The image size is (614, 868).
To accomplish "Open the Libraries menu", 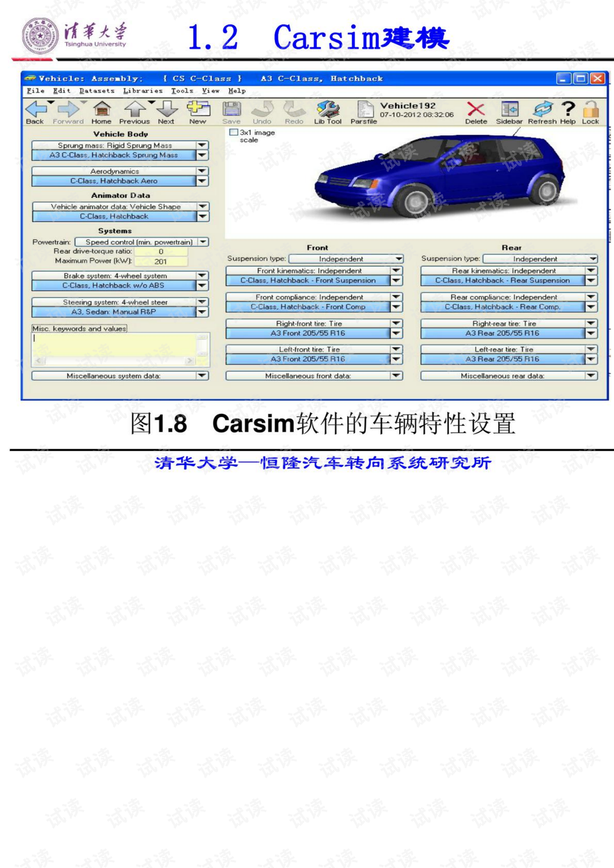I will click(x=142, y=91).
